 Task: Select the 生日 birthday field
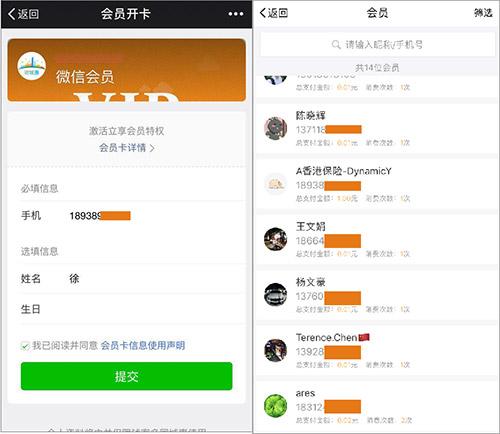(x=131, y=309)
